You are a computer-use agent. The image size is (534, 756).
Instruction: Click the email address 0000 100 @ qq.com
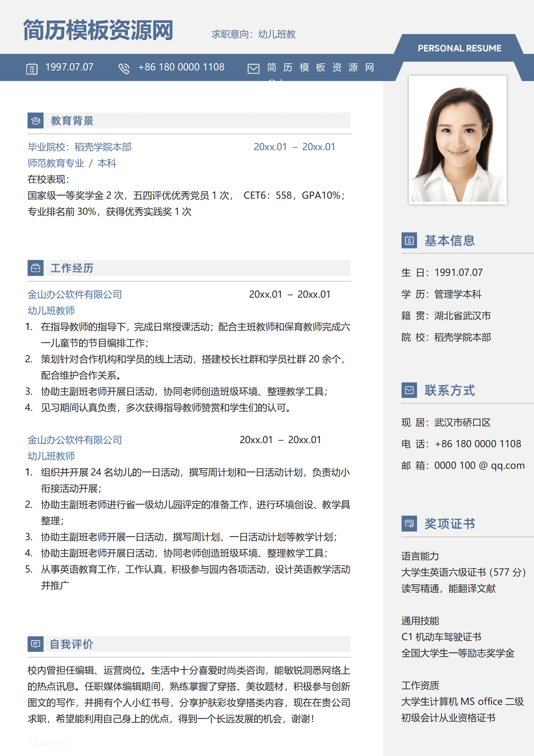(x=479, y=465)
